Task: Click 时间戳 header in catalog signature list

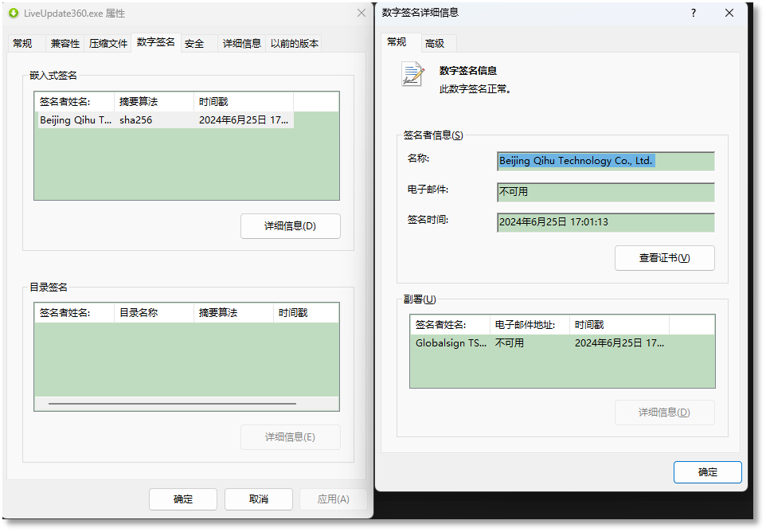Action: (306, 313)
